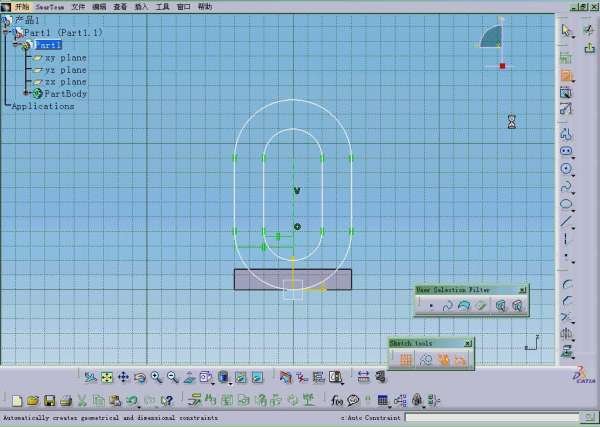The image size is (600, 427).
Task: Select the Mirror tool
Action: (567, 334)
